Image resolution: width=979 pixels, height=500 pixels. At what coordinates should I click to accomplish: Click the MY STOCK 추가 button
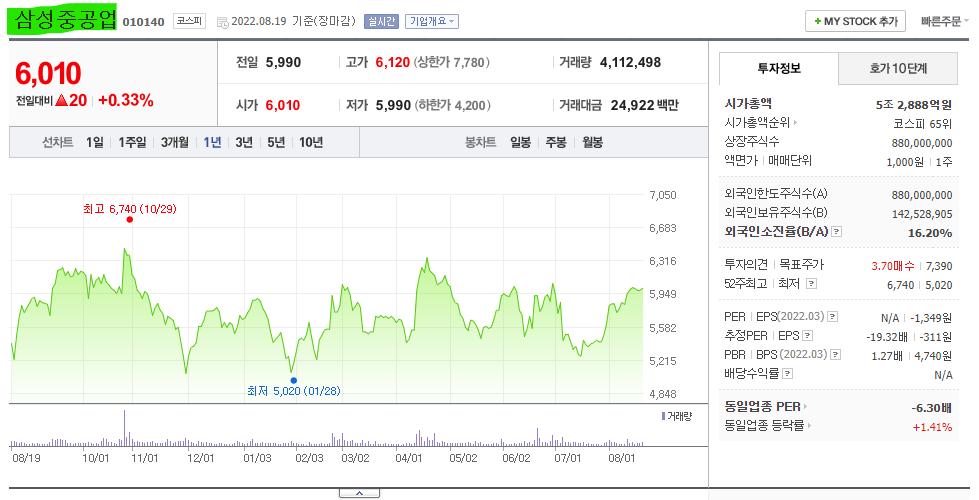pos(855,21)
